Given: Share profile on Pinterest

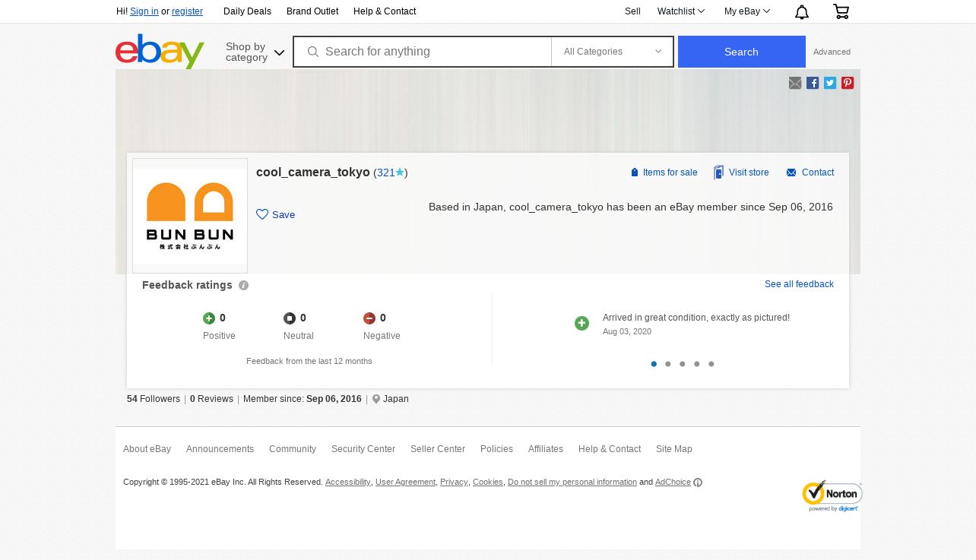Looking at the screenshot, I should (848, 83).
